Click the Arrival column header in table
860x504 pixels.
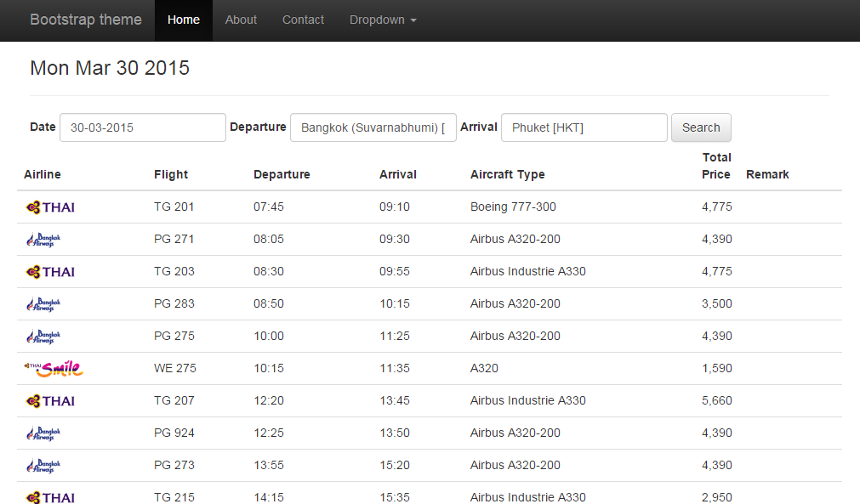point(397,174)
